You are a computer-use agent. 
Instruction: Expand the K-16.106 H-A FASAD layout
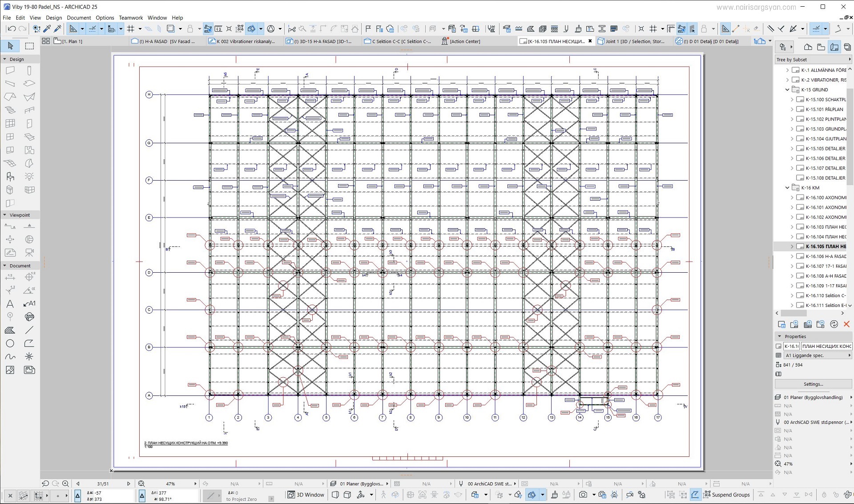coord(792,256)
